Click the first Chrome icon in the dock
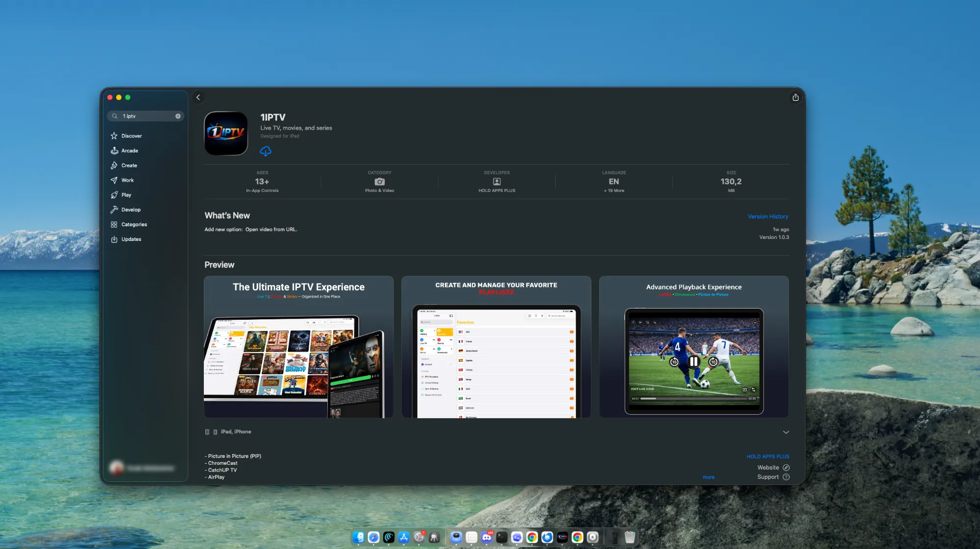This screenshot has height=549, width=980. [x=532, y=537]
